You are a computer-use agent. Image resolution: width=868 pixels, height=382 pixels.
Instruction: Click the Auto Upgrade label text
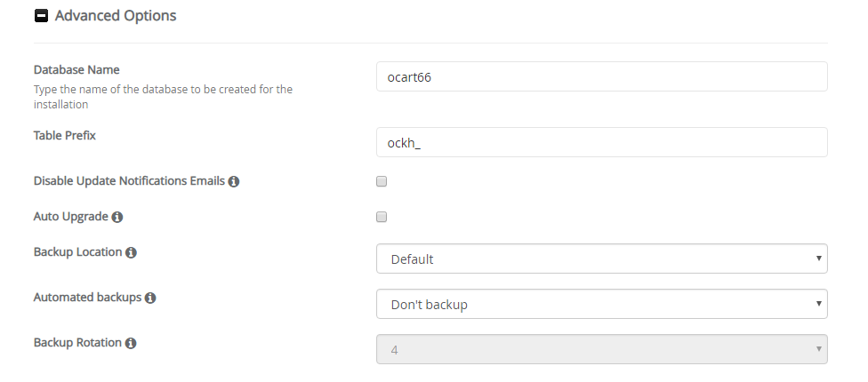tap(71, 217)
